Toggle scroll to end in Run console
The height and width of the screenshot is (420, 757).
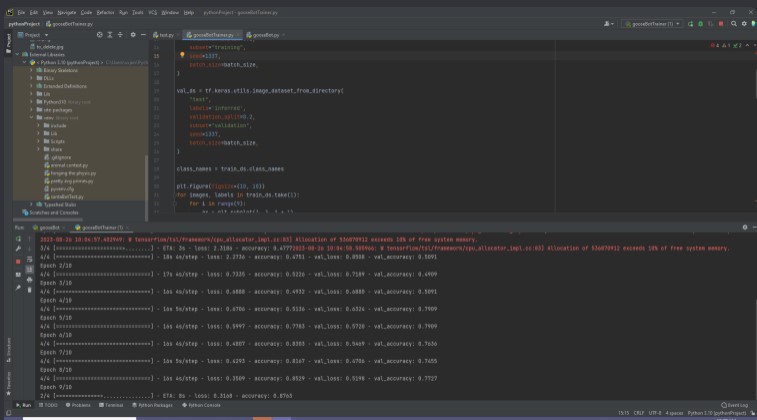29,269
